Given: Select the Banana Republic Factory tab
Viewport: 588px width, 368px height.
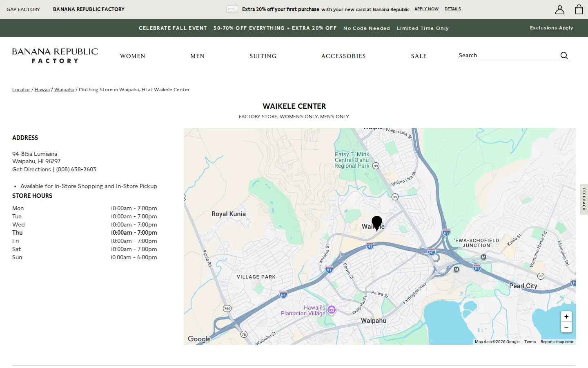Looking at the screenshot, I should tap(89, 9).
